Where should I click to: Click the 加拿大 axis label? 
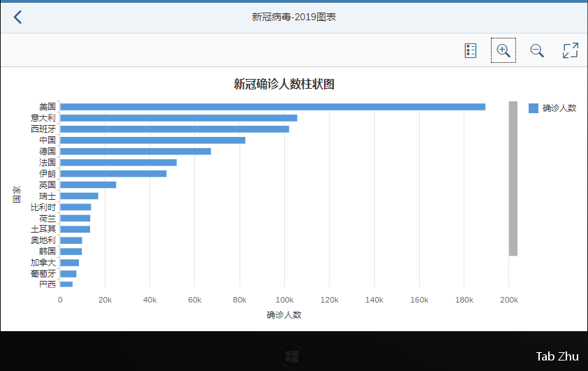pyautogui.click(x=43, y=263)
